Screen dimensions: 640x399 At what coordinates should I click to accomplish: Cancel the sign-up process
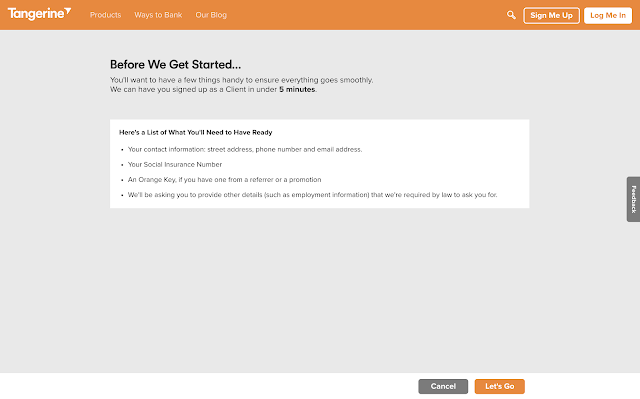[443, 386]
